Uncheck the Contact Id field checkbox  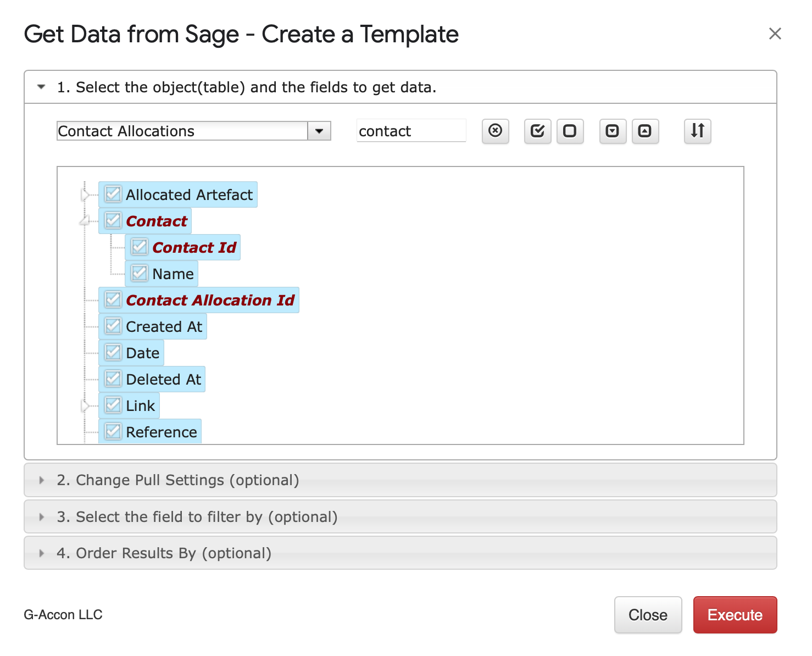tap(140, 247)
